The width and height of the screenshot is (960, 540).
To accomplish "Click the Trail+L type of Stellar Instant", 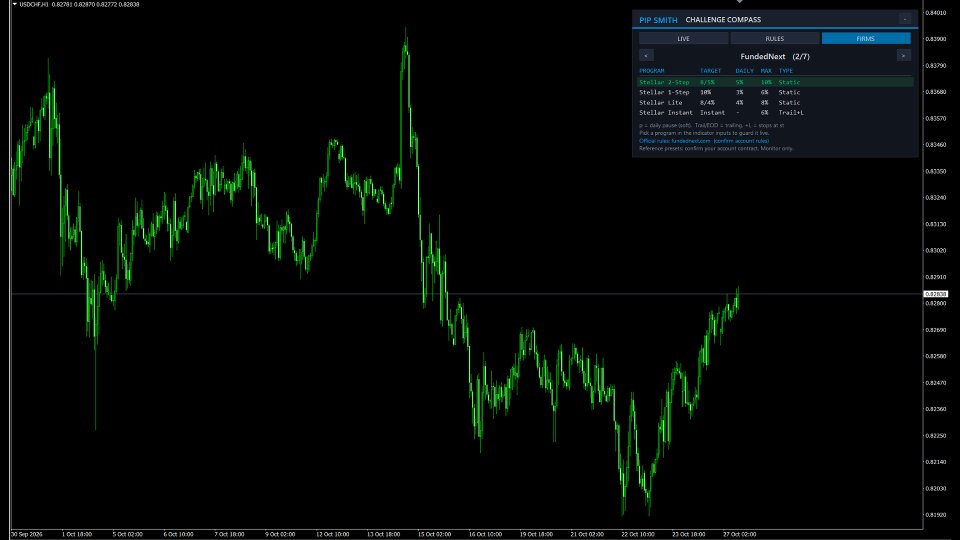I will tap(791, 113).
